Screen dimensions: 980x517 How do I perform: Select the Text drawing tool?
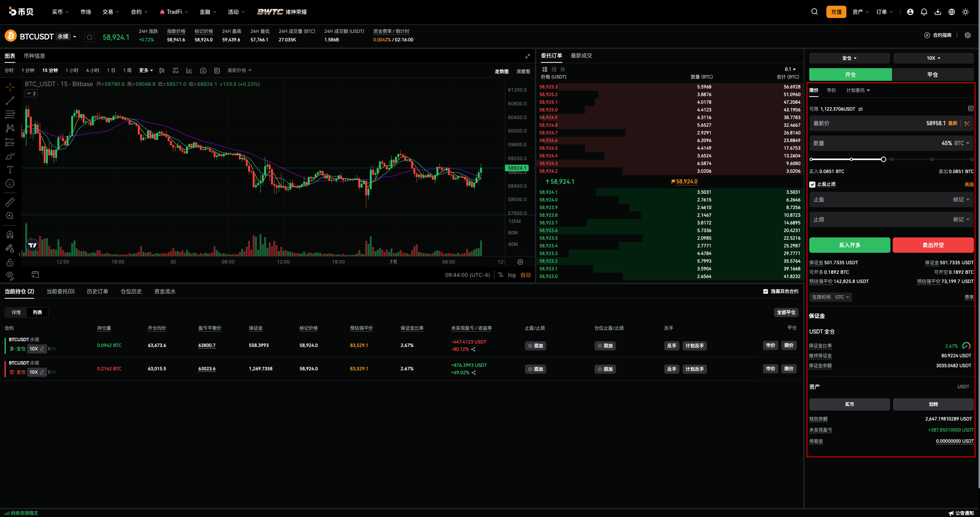10,170
